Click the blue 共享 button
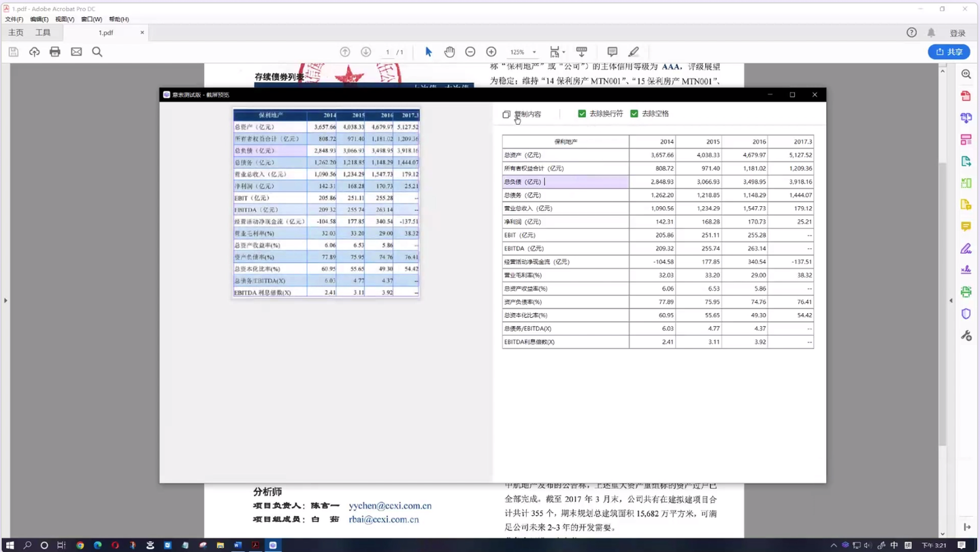The width and height of the screenshot is (980, 552). click(949, 52)
